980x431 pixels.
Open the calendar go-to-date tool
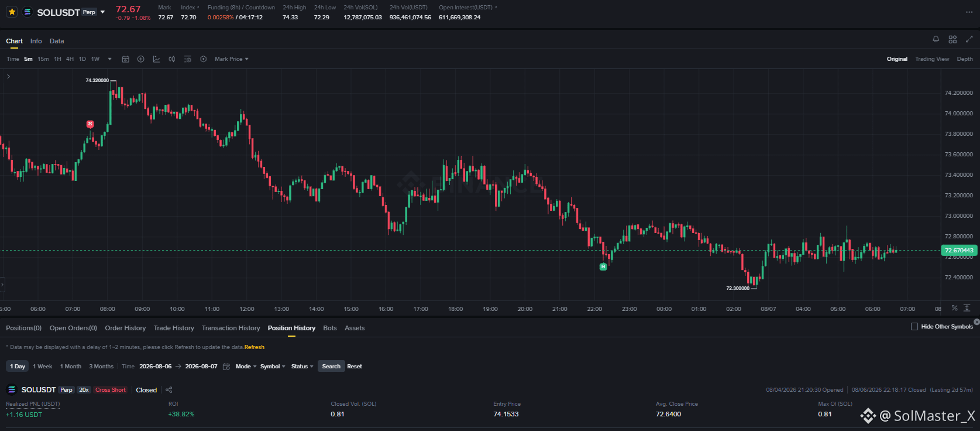125,59
